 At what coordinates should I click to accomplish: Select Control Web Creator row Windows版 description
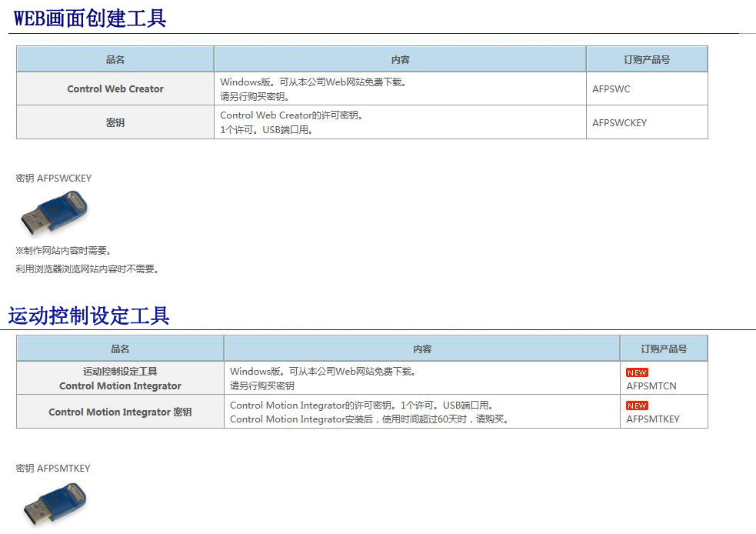pyautogui.click(x=313, y=82)
